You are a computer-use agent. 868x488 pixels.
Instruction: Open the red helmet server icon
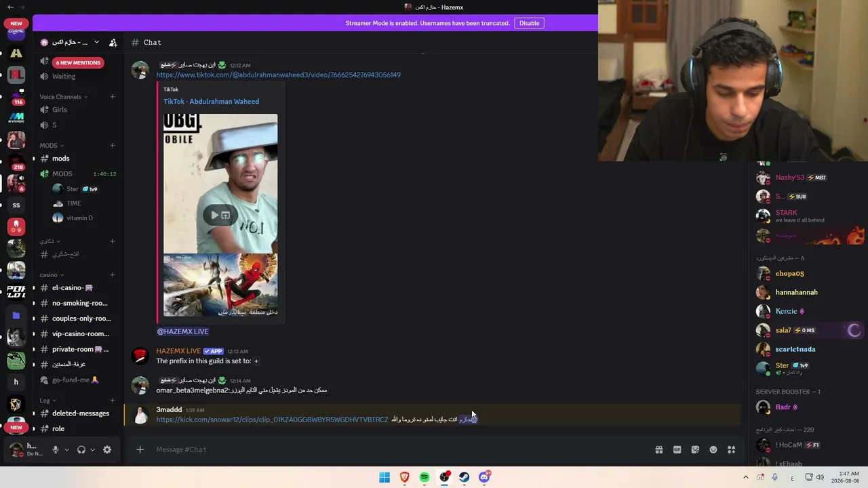[x=16, y=227]
